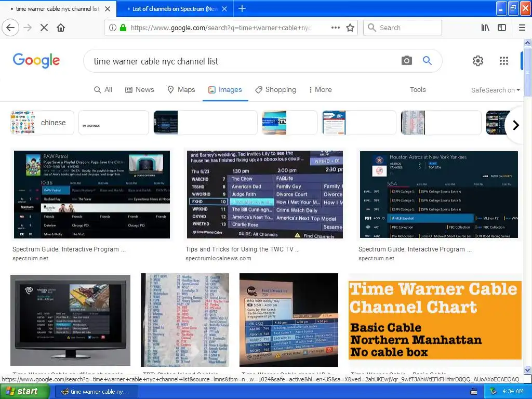
Task: Click the taskbar clock showing 4:34 AM
Action: [513, 392]
